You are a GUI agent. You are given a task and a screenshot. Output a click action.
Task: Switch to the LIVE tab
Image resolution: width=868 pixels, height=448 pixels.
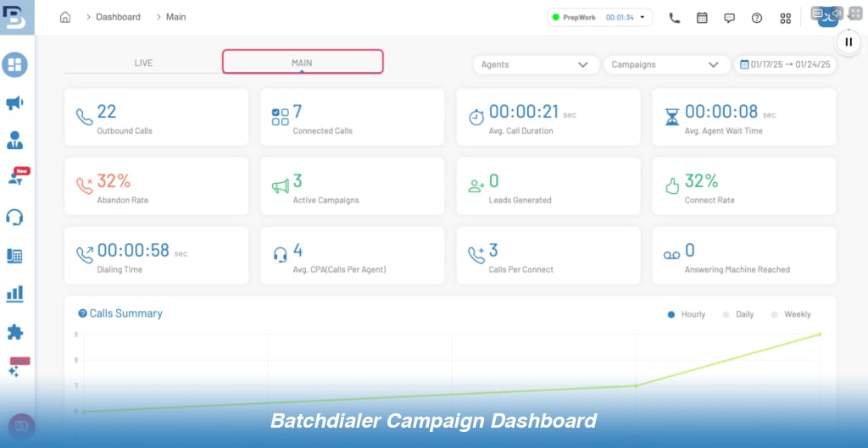coord(143,63)
